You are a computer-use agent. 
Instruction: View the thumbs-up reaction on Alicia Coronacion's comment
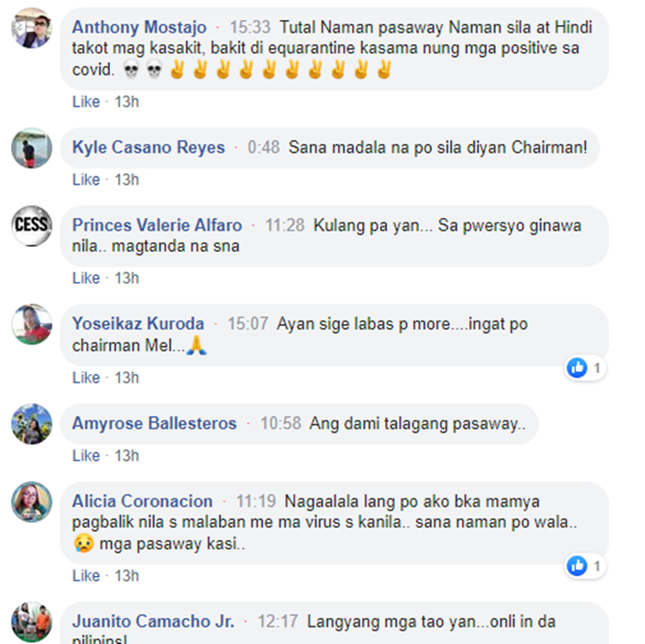click(x=584, y=567)
